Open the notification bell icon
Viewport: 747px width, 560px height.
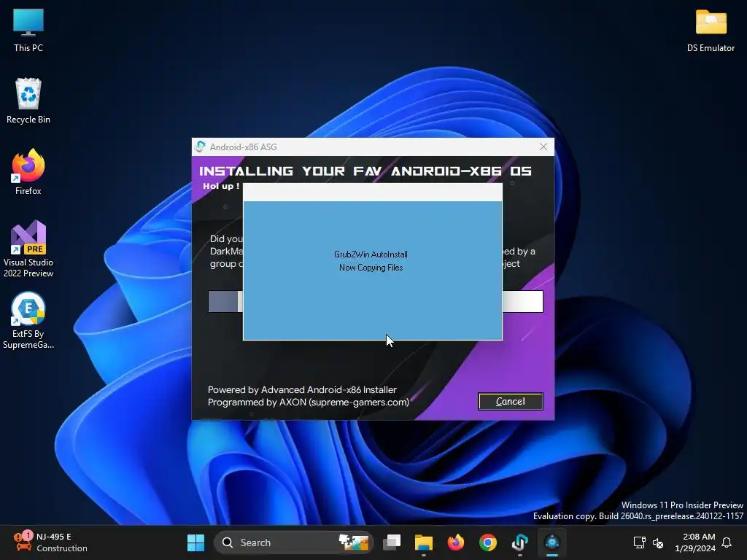click(x=727, y=542)
